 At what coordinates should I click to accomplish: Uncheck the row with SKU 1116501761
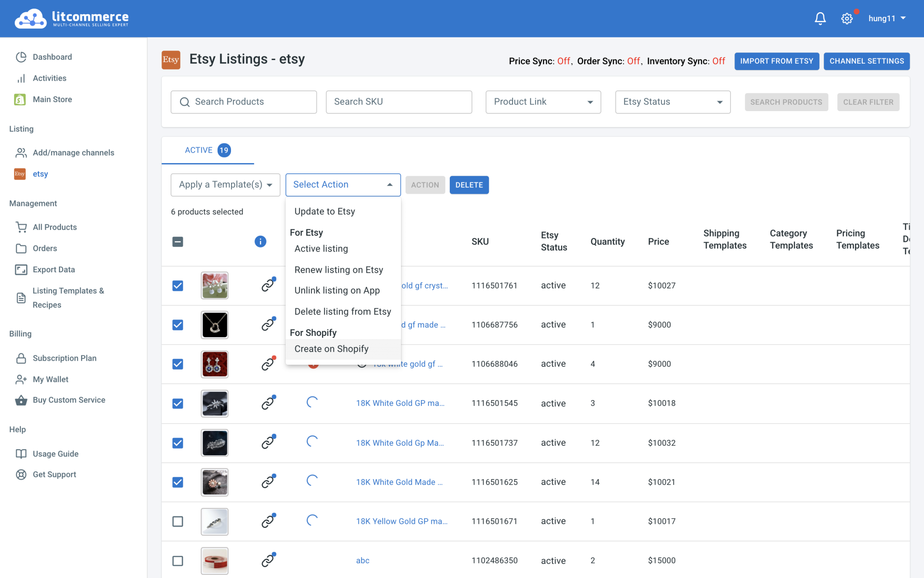178,285
